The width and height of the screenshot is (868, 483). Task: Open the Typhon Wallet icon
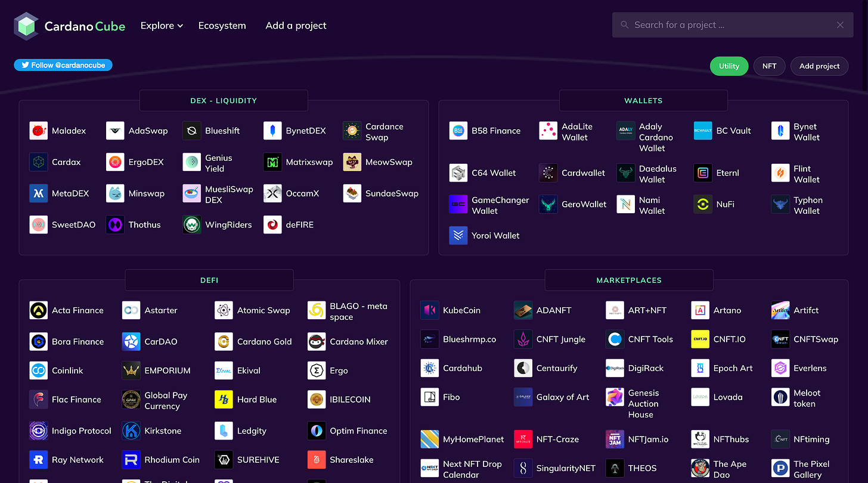[x=780, y=204]
